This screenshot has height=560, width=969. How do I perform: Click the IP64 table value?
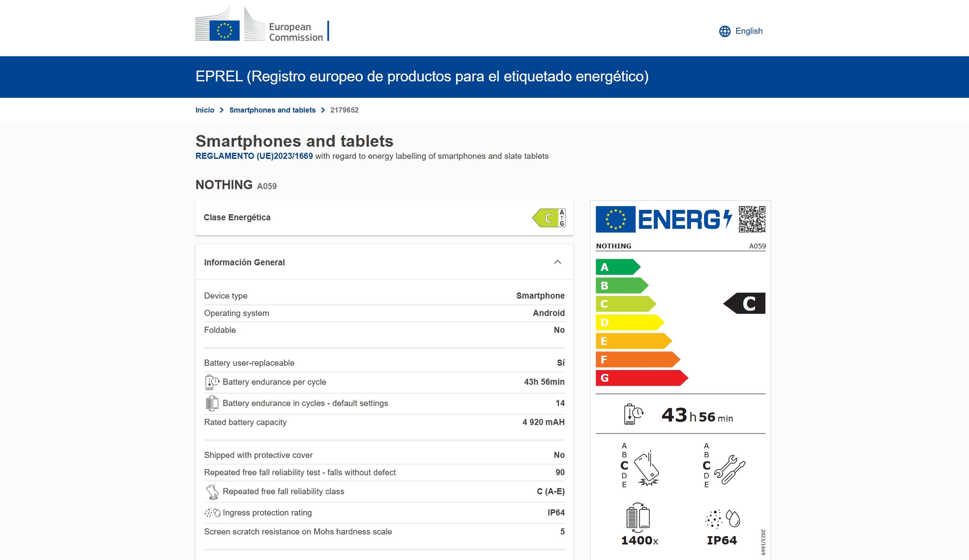(x=556, y=512)
